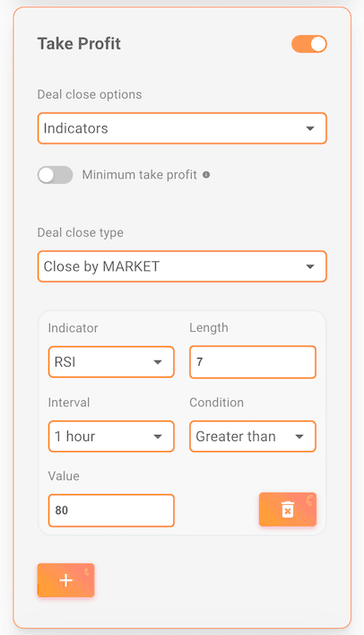Enable the Minimum take profit switch

pos(55,175)
